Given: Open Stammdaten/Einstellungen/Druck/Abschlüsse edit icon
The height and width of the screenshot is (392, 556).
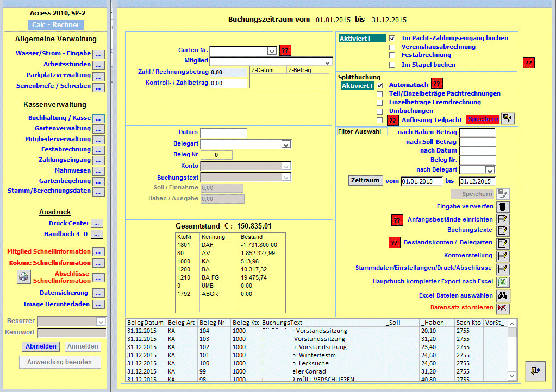Looking at the screenshot, I should click(x=502, y=269).
